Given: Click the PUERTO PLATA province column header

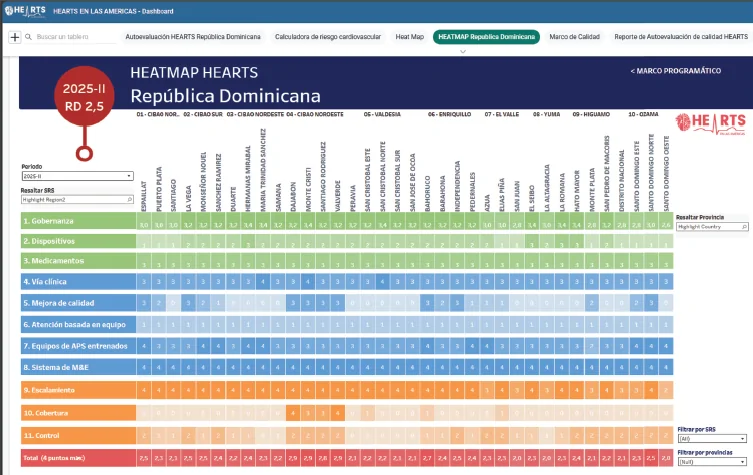Looking at the screenshot, I should point(159,189).
